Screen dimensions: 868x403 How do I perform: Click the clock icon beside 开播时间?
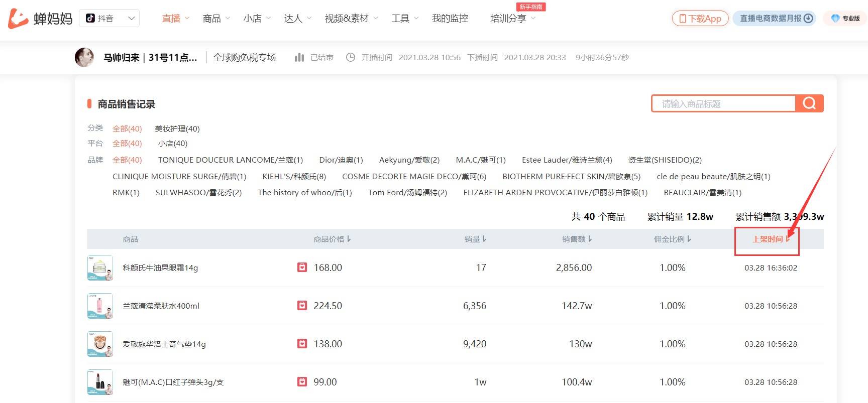tap(351, 57)
